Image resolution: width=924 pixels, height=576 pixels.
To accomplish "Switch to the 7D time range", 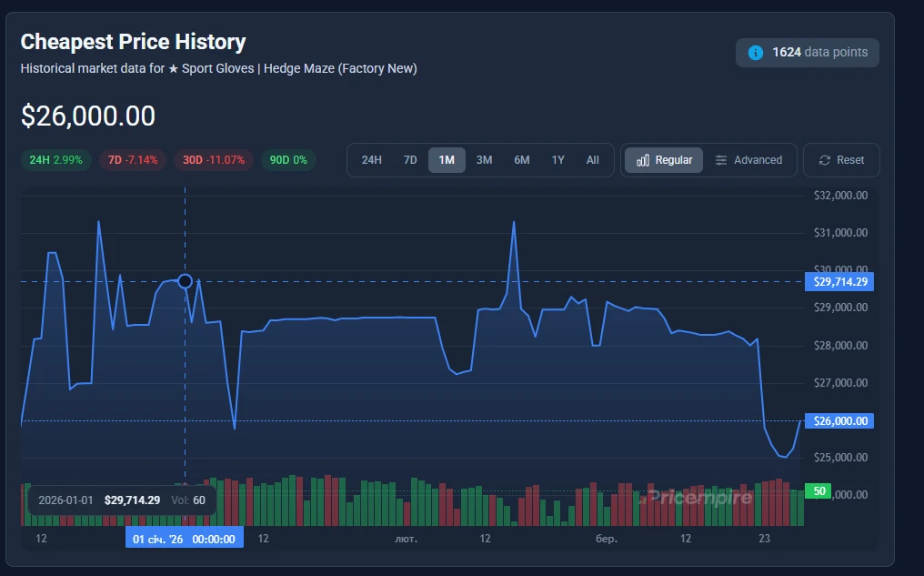I will pos(410,160).
